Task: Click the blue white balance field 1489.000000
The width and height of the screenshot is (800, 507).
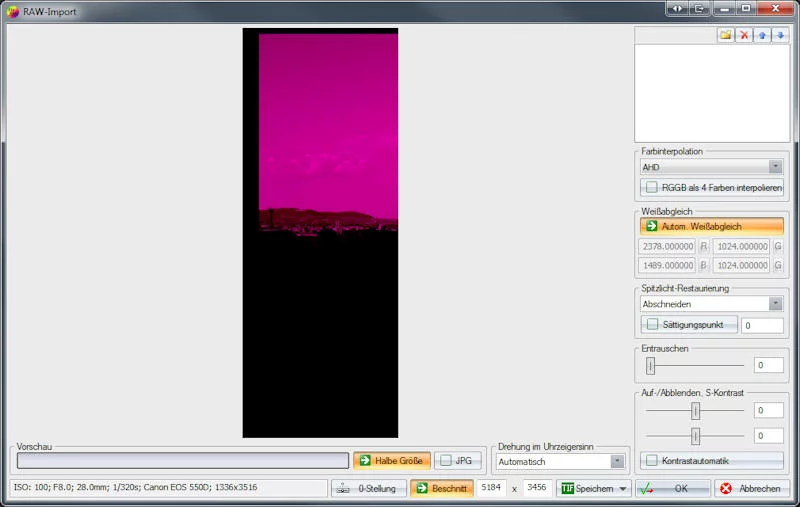Action: (667, 265)
